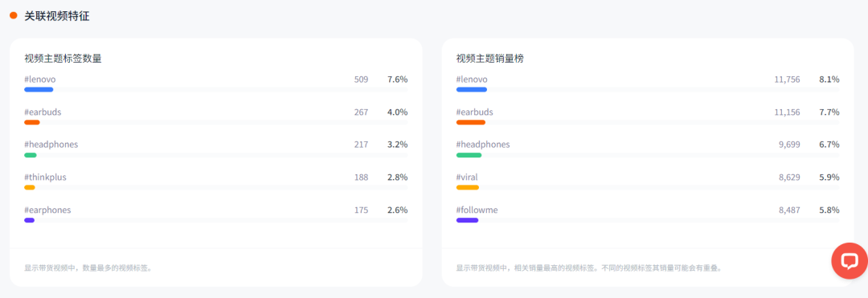Click the orange progress bar under #earbuds sales
This screenshot has width=868, height=298.
point(470,122)
